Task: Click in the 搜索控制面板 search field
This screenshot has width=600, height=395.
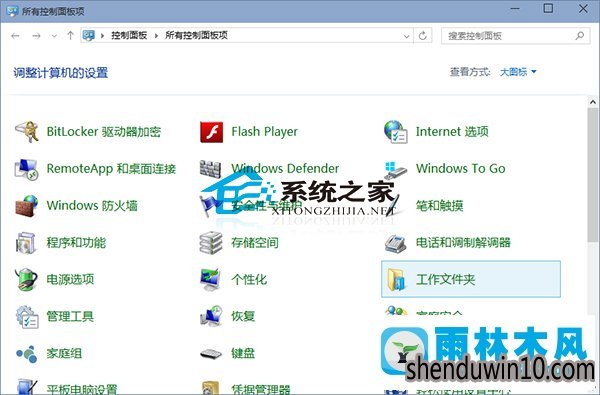Action: 515,36
